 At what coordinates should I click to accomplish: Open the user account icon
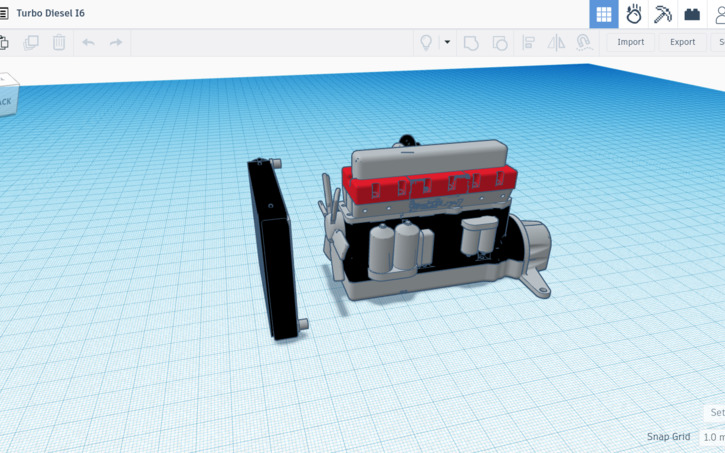(719, 14)
